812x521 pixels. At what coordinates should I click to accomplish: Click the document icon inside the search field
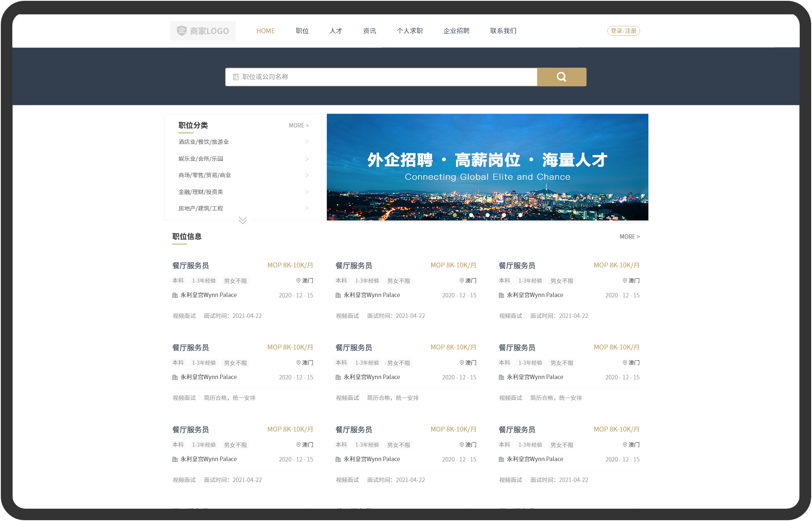pyautogui.click(x=236, y=77)
